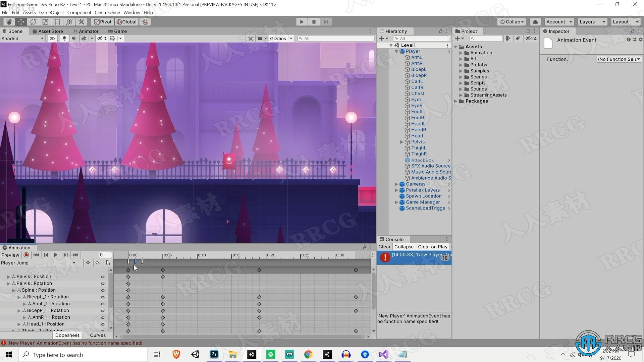Open the Window menu in menu bar
This screenshot has width=644, height=362.
131,13
